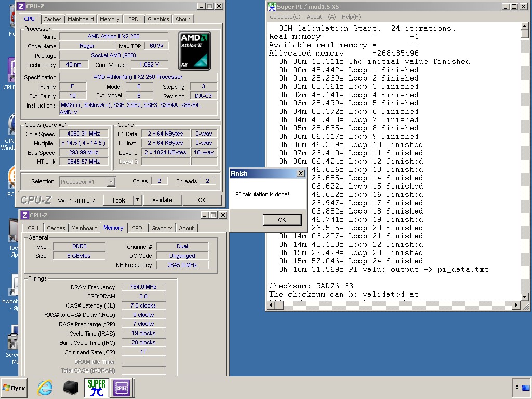532x399 pixels.
Task: Click Level 2 cache value 2 x 1024 KBytes
Action: click(x=165, y=153)
